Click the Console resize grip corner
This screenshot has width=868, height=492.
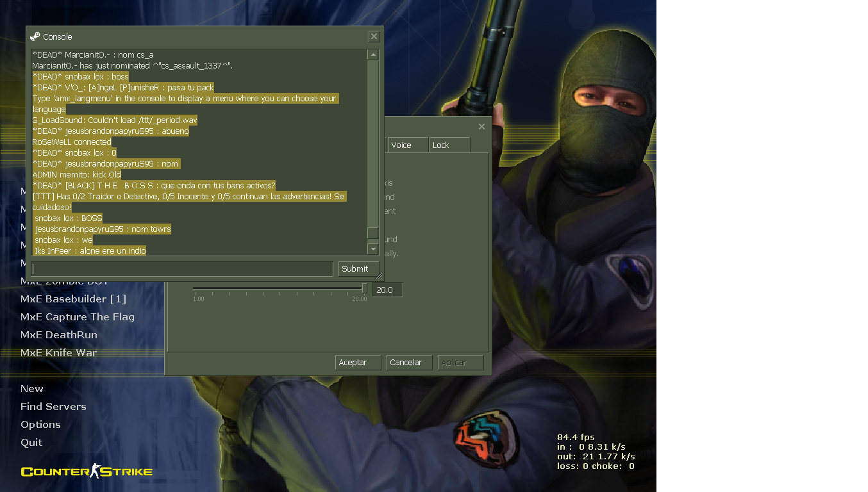coord(379,276)
